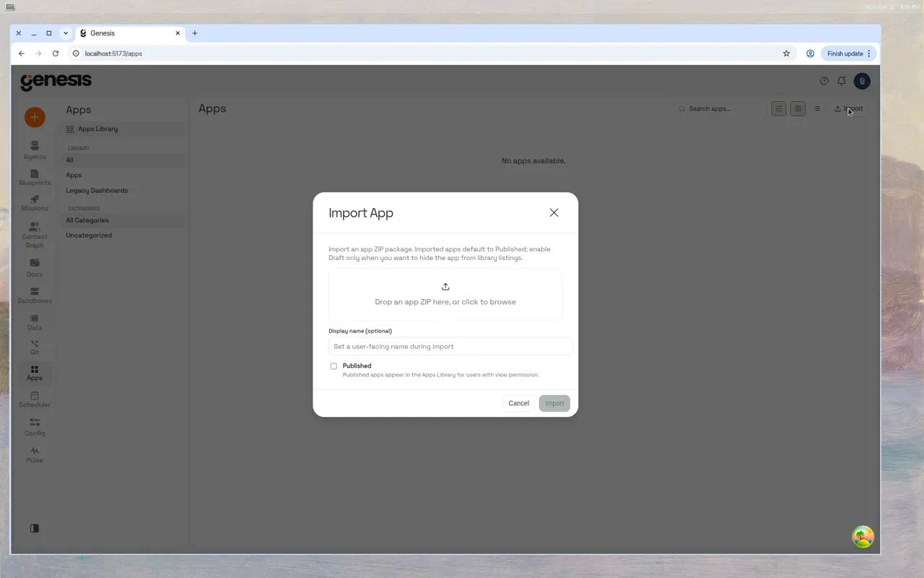Click the orange plus create button

click(x=35, y=117)
